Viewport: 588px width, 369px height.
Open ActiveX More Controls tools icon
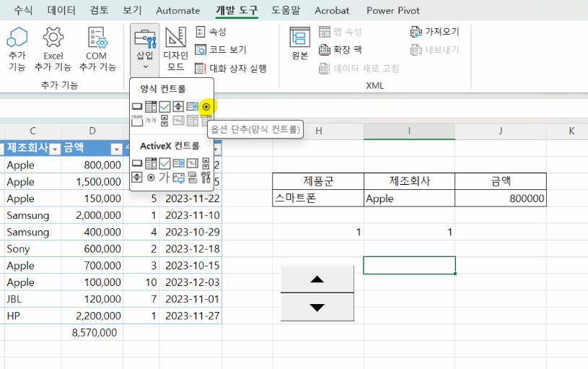tap(206, 177)
